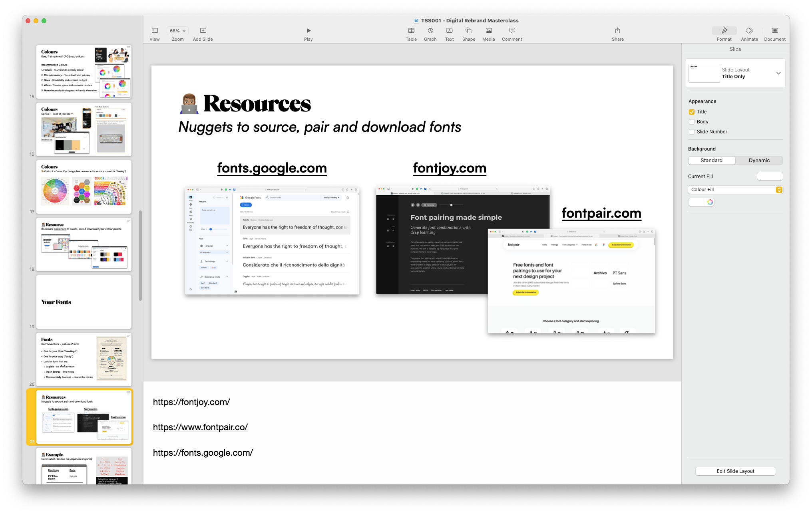
Task: Add a Comment from toolbar
Action: point(512,31)
